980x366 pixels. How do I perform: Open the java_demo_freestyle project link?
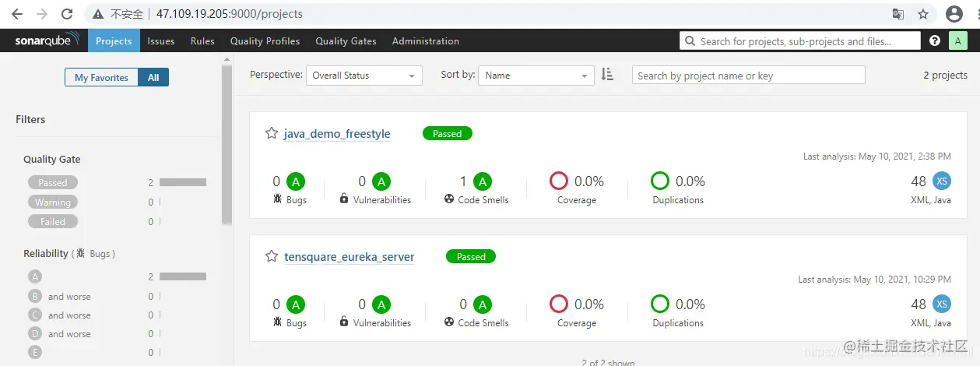337,134
